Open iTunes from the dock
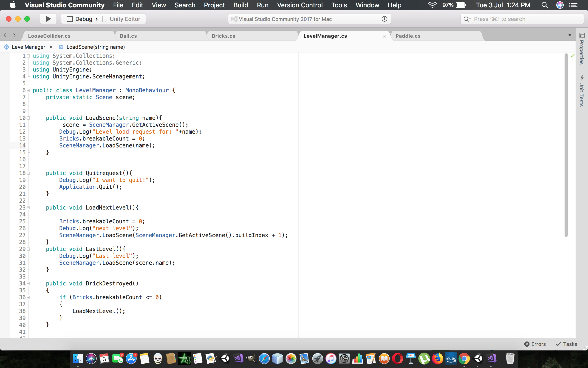This screenshot has width=588, height=368. pyautogui.click(x=331, y=359)
